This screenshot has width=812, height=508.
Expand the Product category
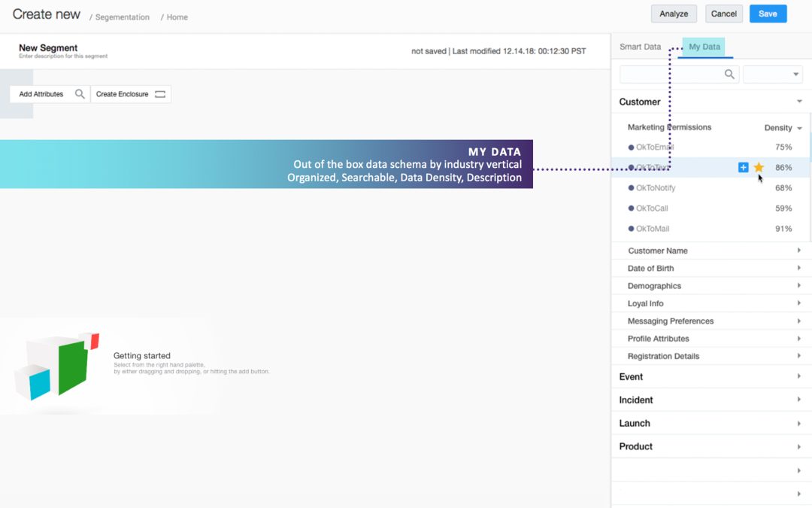[x=710, y=446]
